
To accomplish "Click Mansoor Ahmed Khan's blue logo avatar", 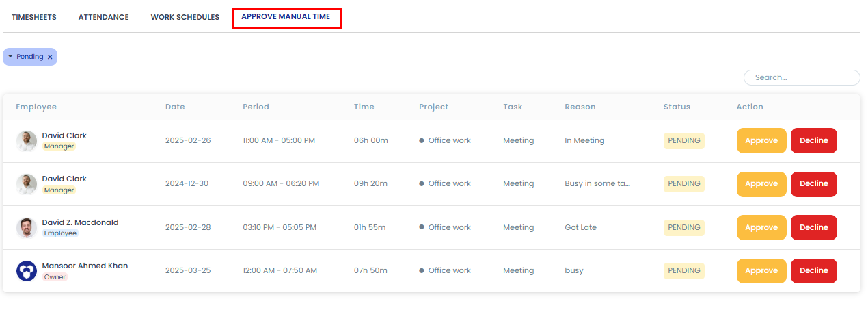I will click(27, 271).
